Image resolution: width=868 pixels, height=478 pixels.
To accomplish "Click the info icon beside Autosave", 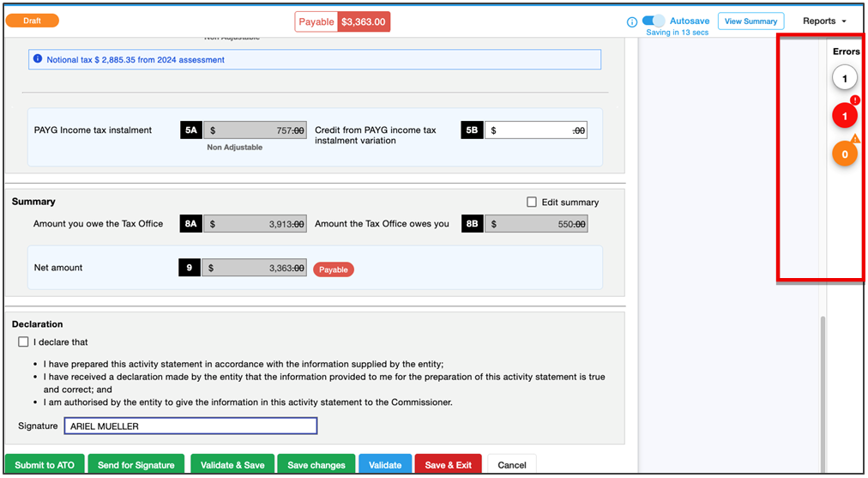I will pyautogui.click(x=631, y=22).
